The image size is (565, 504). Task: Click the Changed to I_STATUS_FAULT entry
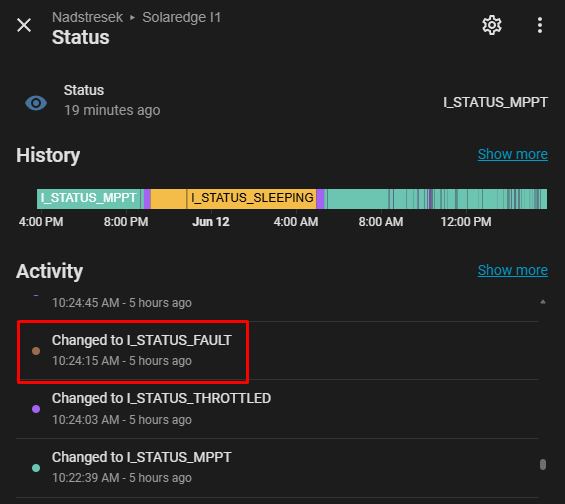coord(277,351)
